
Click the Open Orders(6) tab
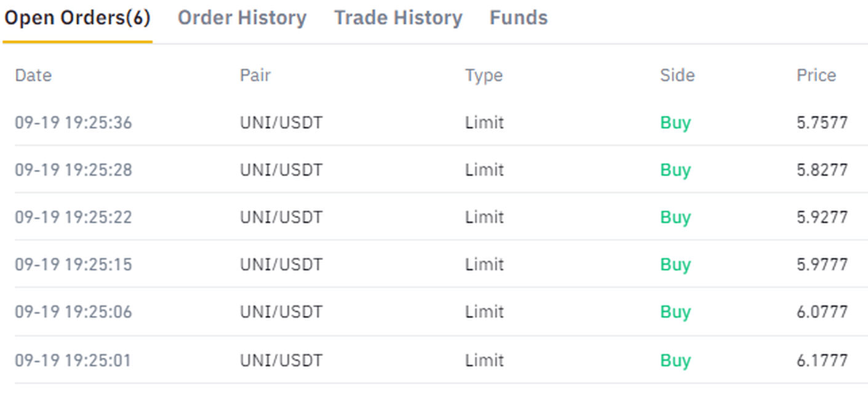pyautogui.click(x=78, y=18)
